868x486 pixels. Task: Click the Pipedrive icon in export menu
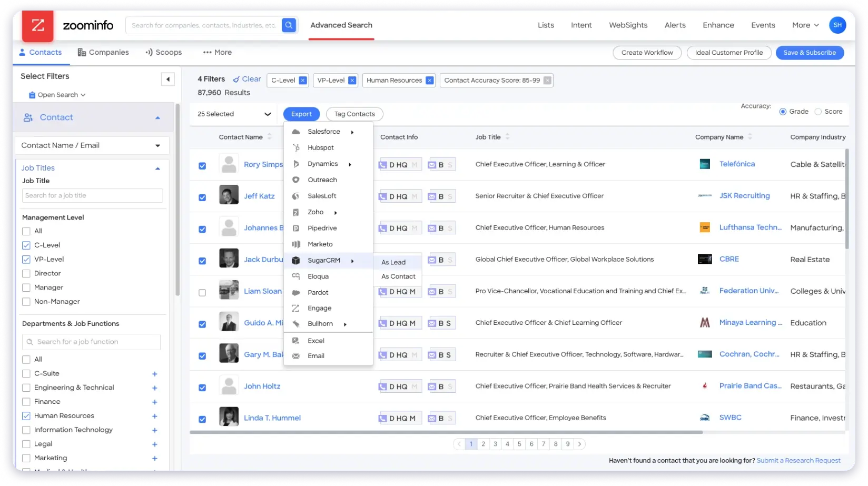click(296, 228)
